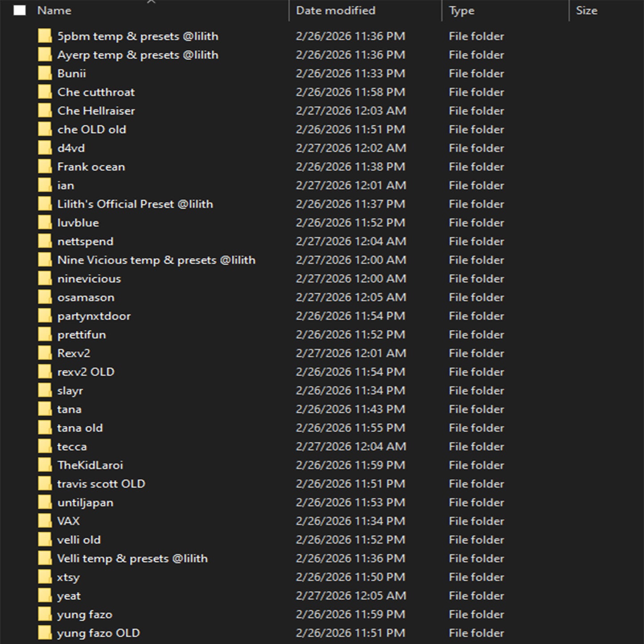Screen dimensions: 644x644
Task: Select the Che Hellraiser folder icon
Action: [x=45, y=111]
